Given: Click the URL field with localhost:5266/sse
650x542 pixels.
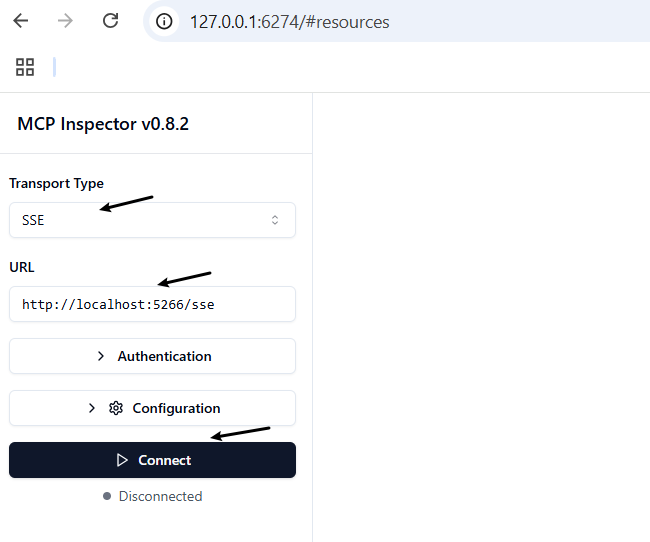Looking at the screenshot, I should point(152,304).
